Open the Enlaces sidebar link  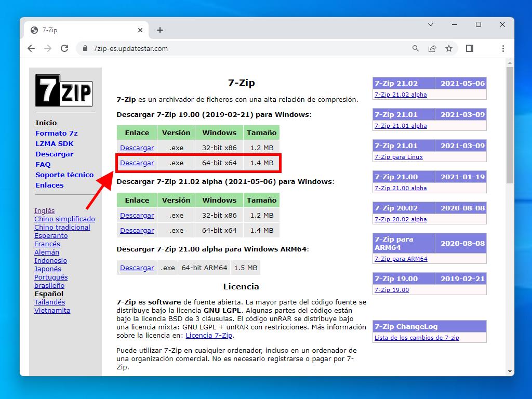49,185
